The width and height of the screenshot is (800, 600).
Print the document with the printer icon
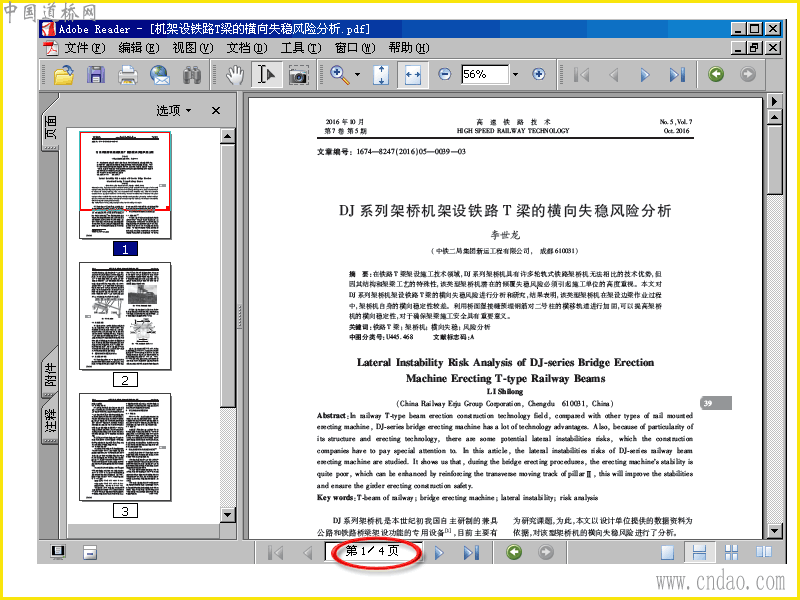(128, 75)
